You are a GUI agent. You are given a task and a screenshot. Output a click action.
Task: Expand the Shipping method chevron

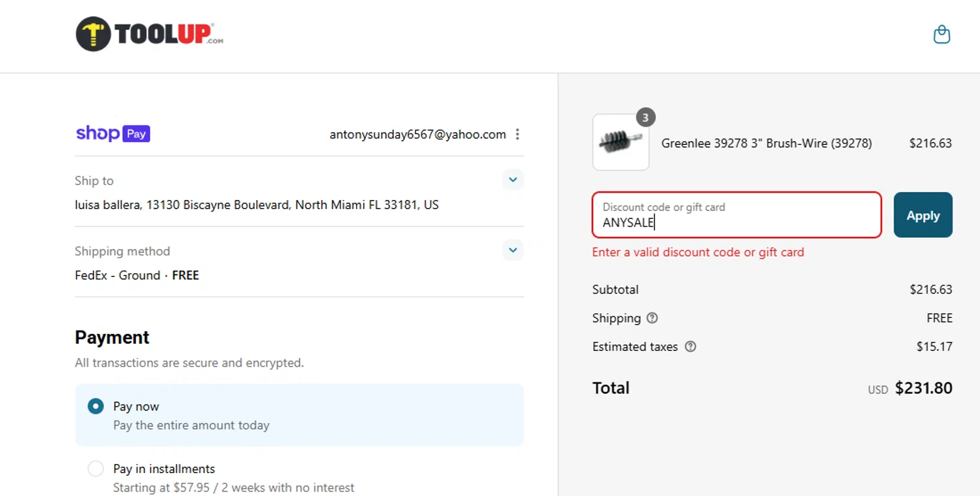point(513,250)
